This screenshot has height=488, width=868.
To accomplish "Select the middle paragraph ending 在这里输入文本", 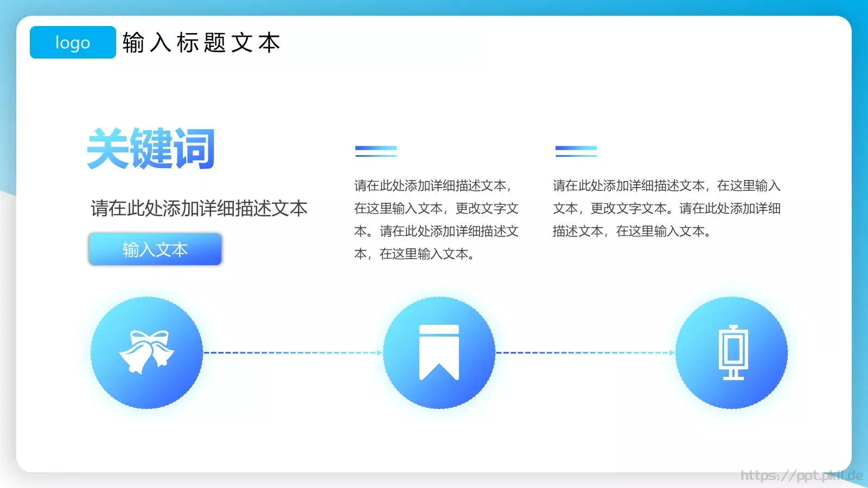I will pos(436,220).
